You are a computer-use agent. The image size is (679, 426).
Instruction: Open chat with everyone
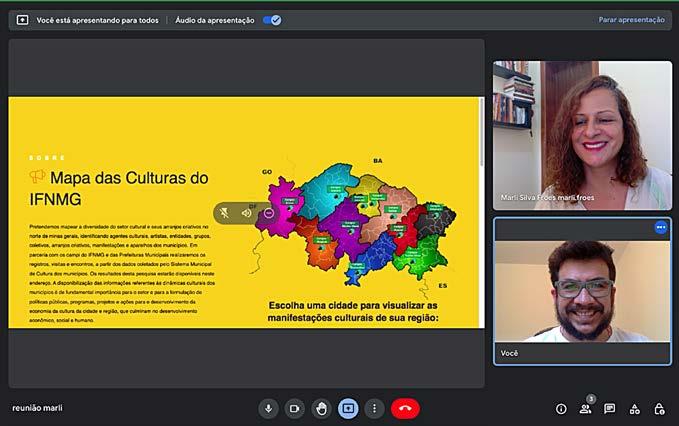610,409
